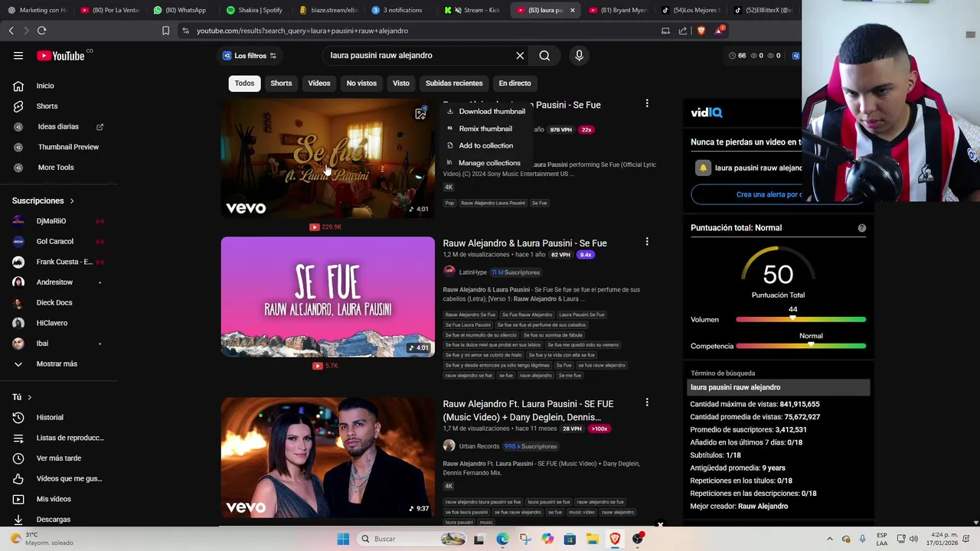Open Gol Caracol subscription channel
Viewport: 980px width, 551px height.
pyautogui.click(x=55, y=241)
